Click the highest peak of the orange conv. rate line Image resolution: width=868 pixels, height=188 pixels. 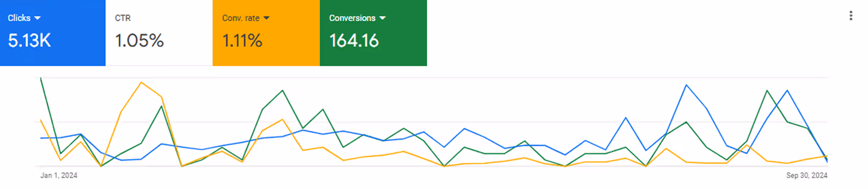[141, 82]
